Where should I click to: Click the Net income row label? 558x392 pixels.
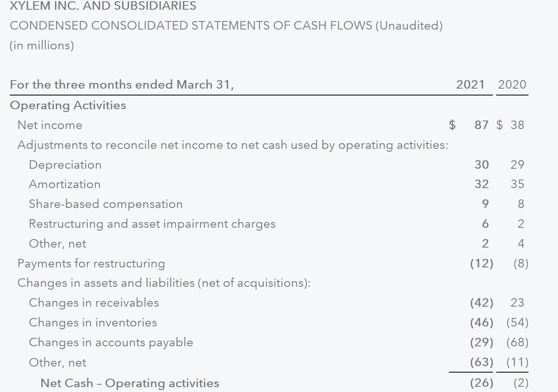click(x=50, y=125)
